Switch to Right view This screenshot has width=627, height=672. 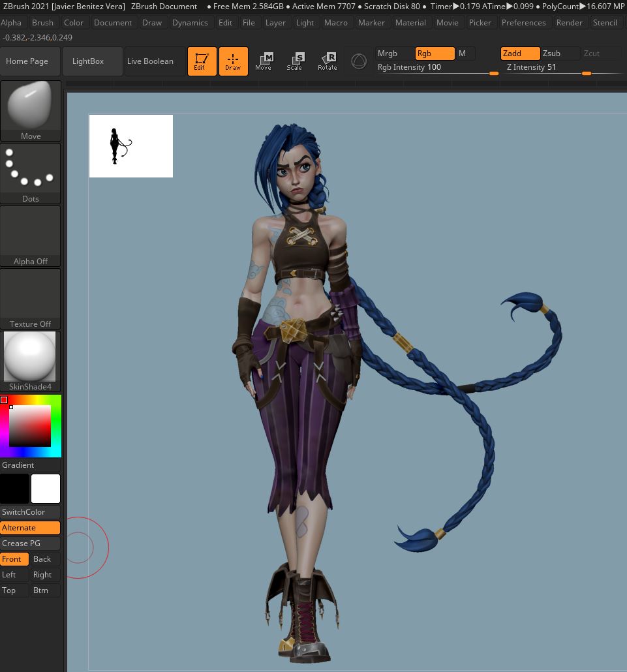point(46,575)
